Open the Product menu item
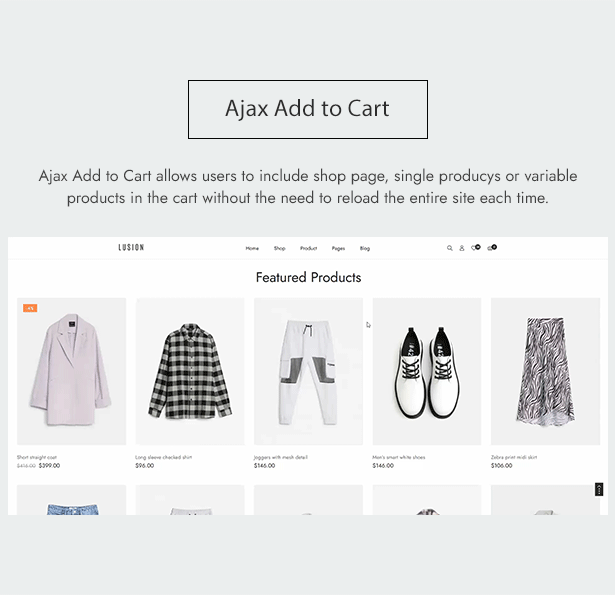This screenshot has width=615, height=595. coord(309,248)
